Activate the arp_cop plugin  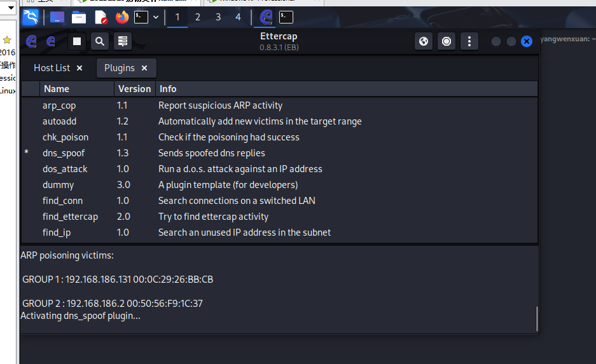pos(59,105)
